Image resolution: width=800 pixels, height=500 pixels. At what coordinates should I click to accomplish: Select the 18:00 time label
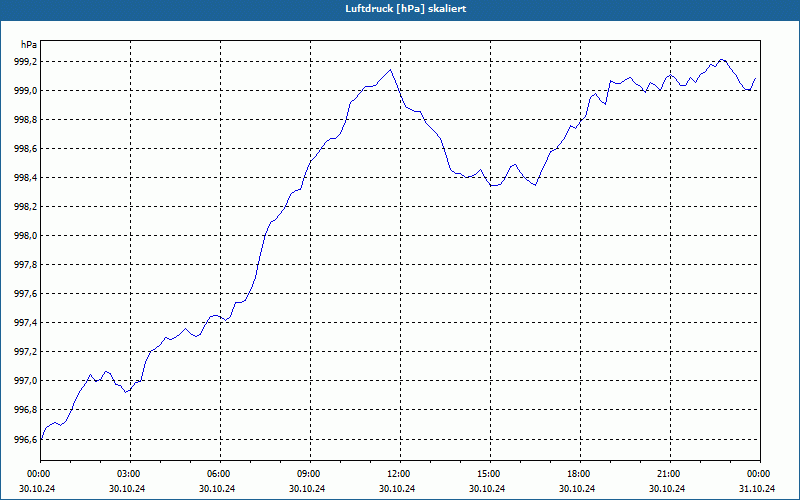(580, 474)
